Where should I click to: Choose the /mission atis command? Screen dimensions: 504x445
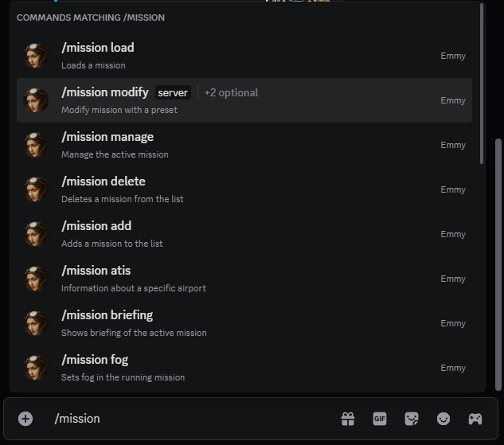[x=96, y=271]
